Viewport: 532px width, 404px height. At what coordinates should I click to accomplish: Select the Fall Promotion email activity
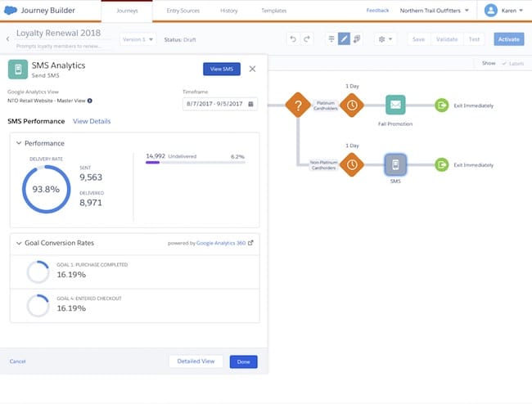click(x=395, y=105)
